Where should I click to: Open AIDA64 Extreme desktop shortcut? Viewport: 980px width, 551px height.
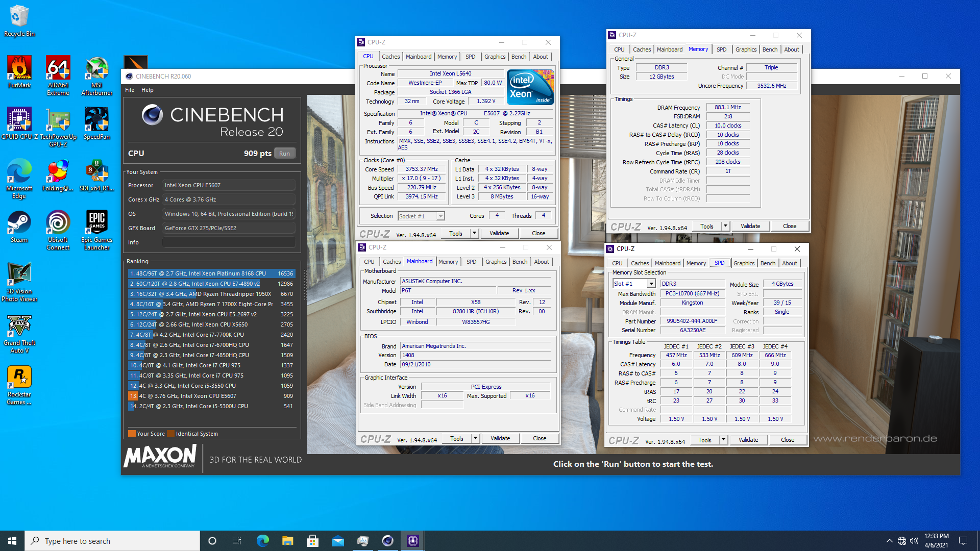pos(58,76)
